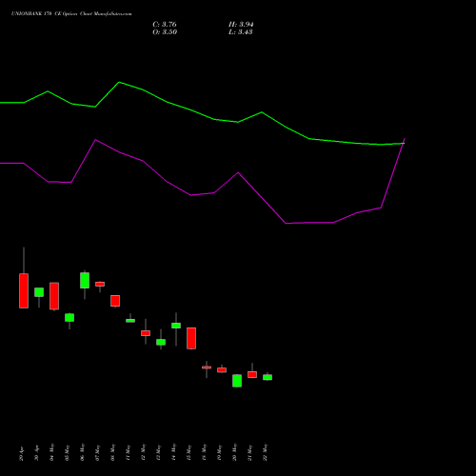This screenshot has width=476, height=476.
Task: Select the green candle for 20 May
Action: [x=237, y=381]
